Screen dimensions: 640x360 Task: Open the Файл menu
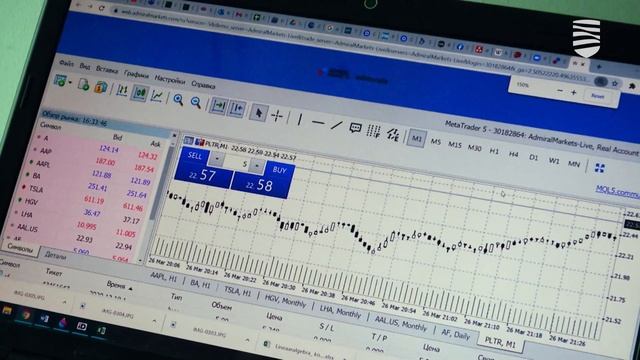(66, 63)
